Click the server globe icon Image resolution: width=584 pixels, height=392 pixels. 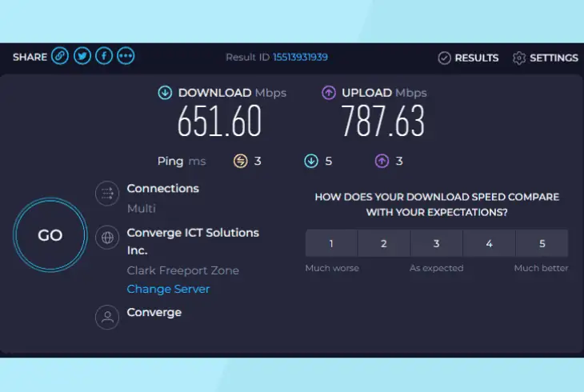point(107,238)
